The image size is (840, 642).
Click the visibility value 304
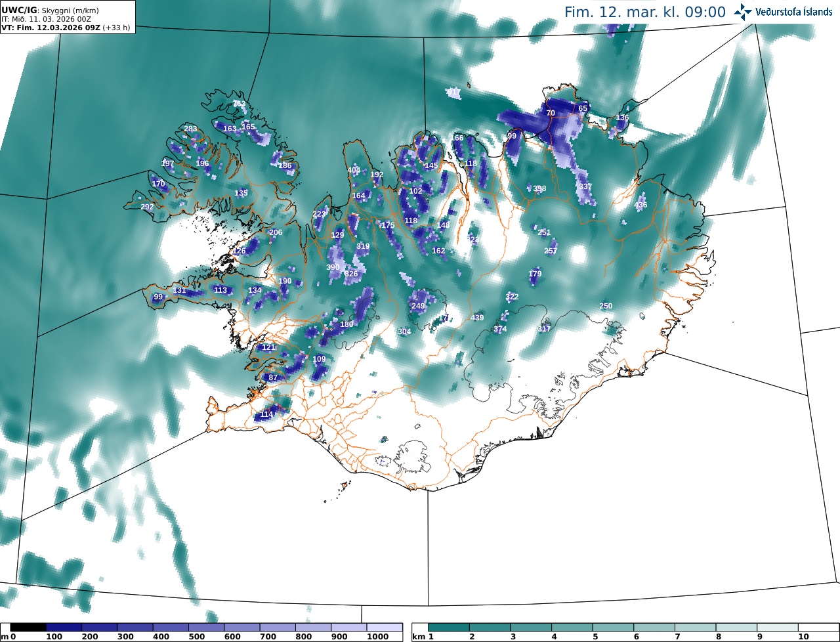click(404, 332)
